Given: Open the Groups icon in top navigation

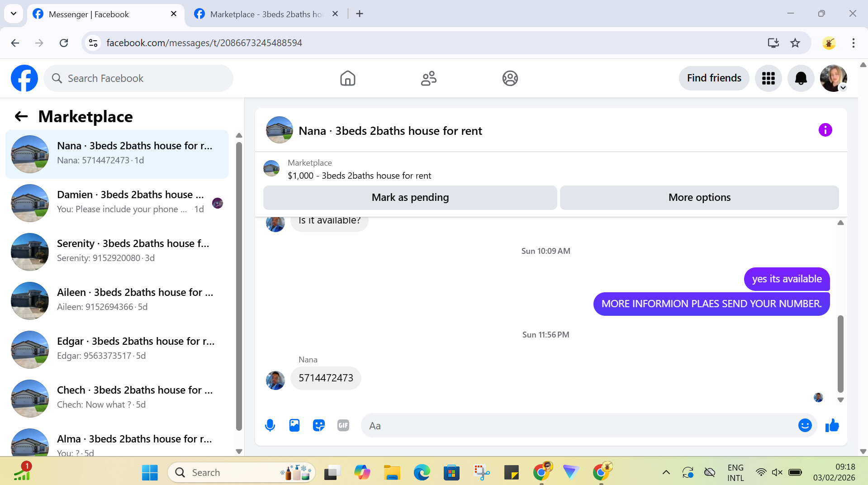Looking at the screenshot, I should [510, 78].
